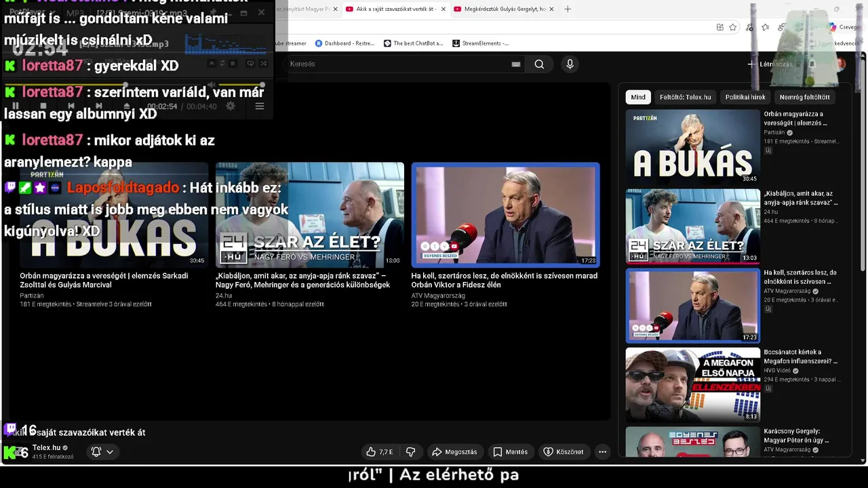Select the Politikai hírek chip
The width and height of the screenshot is (868, 488).
[x=745, y=97]
